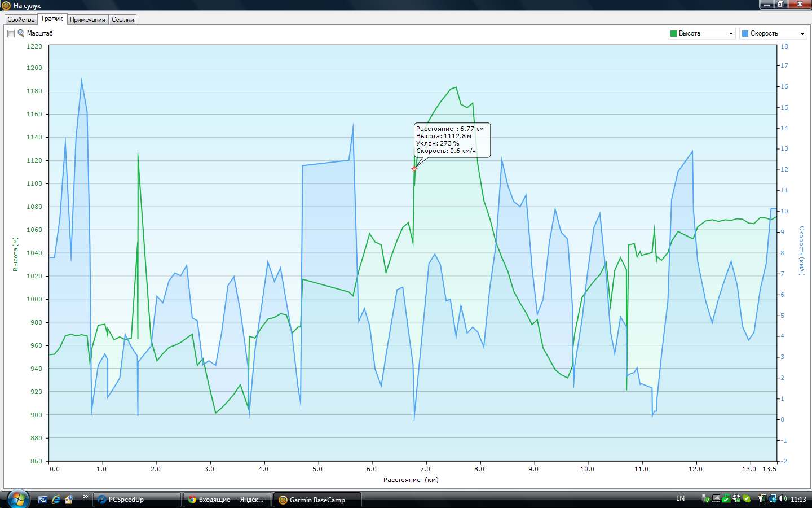The image size is (812, 508).
Task: Enable the Масштаб checkbox
Action: pyautogui.click(x=11, y=33)
